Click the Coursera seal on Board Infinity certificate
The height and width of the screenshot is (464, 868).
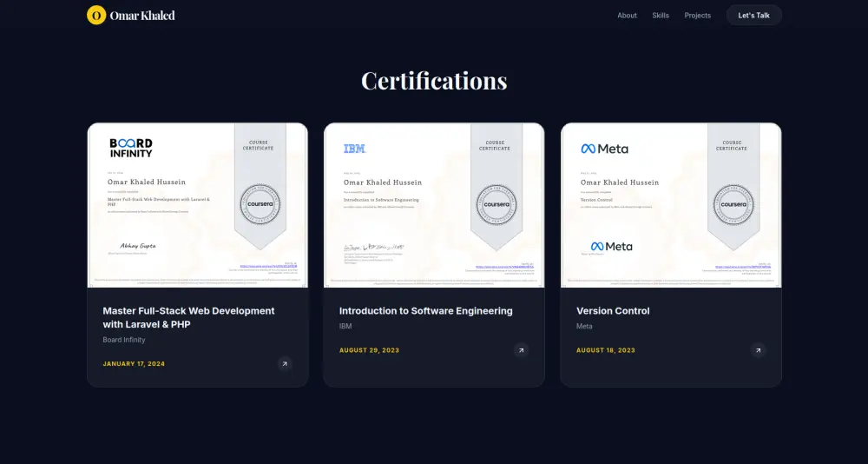(260, 204)
